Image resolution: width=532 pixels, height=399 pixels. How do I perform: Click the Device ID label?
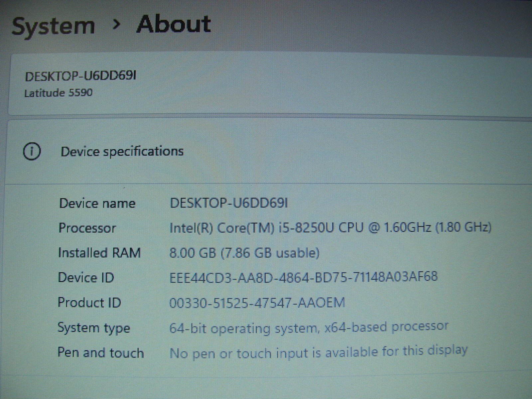86,277
